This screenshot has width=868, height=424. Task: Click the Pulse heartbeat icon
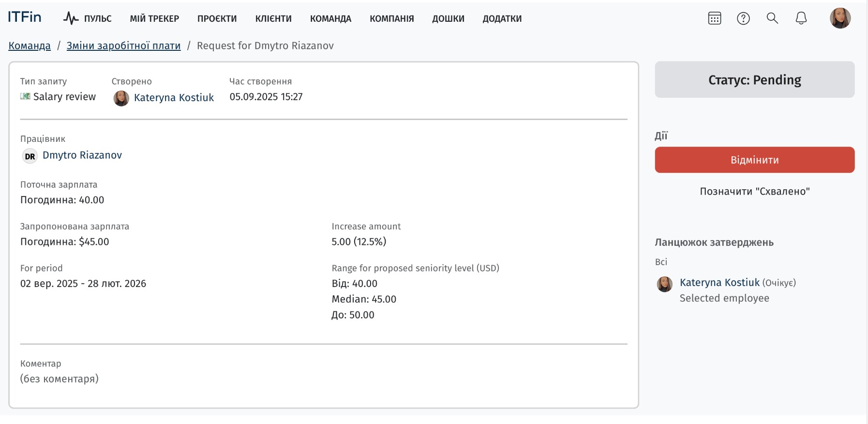pyautogui.click(x=71, y=18)
